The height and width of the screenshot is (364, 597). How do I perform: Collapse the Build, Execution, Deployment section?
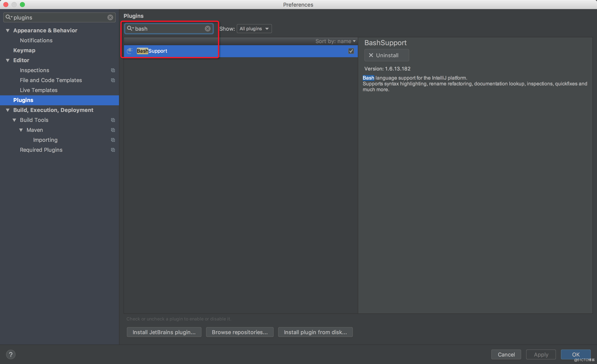point(8,110)
